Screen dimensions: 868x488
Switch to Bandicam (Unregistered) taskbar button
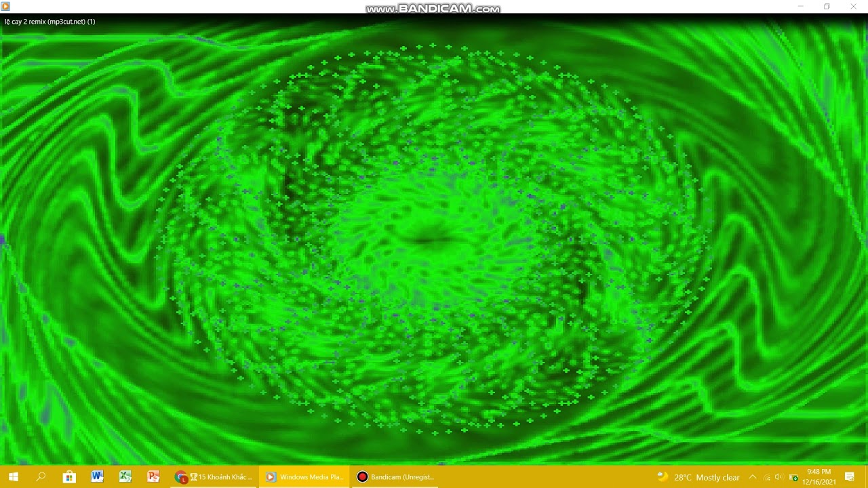pos(395,476)
